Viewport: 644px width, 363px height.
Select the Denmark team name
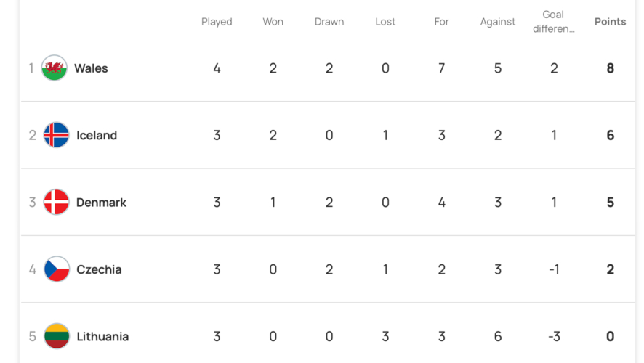point(101,203)
